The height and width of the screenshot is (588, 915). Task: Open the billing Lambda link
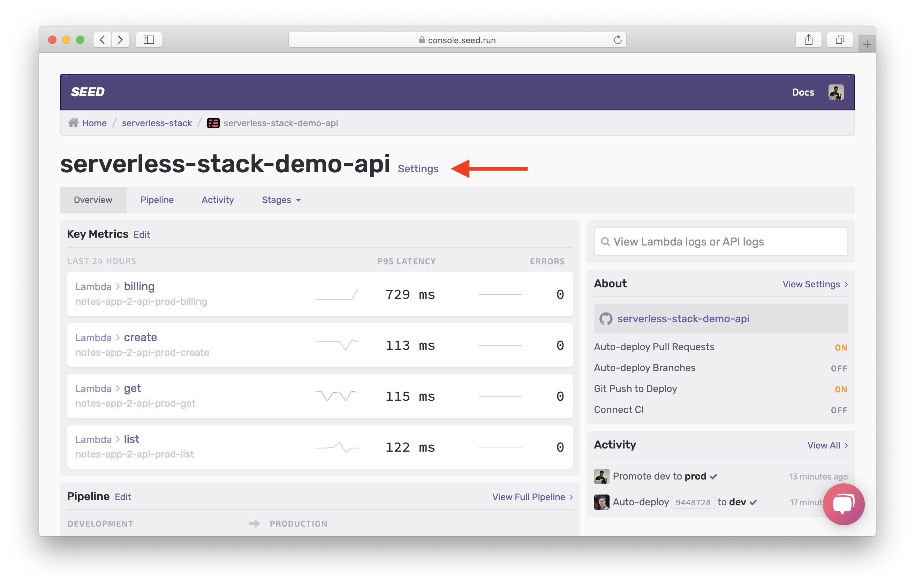coord(139,286)
